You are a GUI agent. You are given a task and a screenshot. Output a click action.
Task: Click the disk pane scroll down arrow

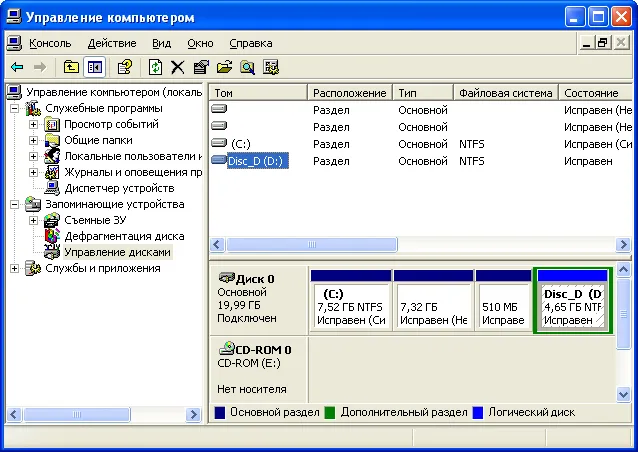623,394
